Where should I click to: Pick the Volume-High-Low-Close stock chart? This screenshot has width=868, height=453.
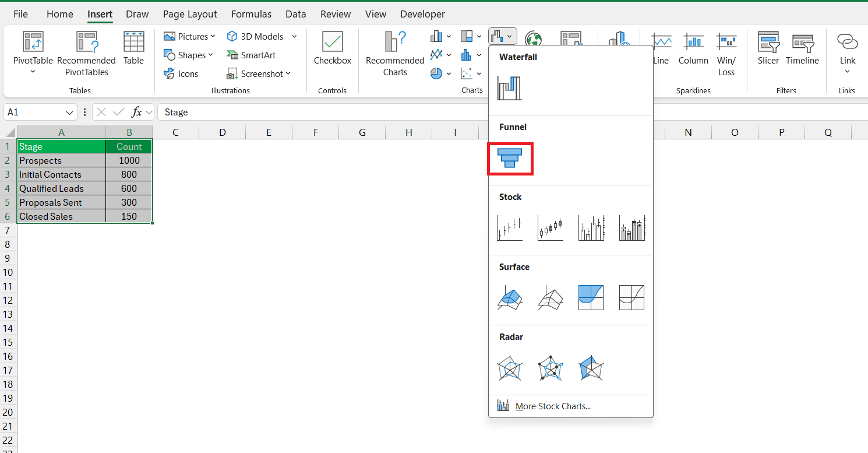[591, 228]
